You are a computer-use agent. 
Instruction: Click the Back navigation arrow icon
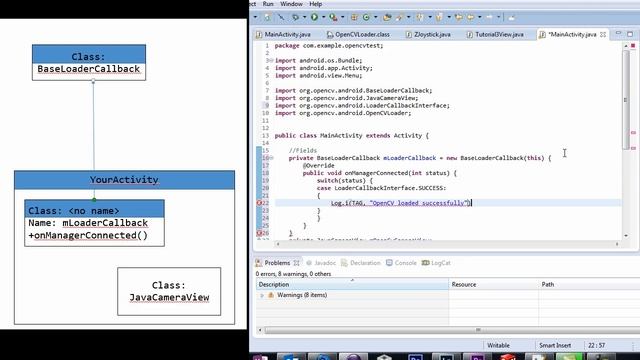(471, 17)
